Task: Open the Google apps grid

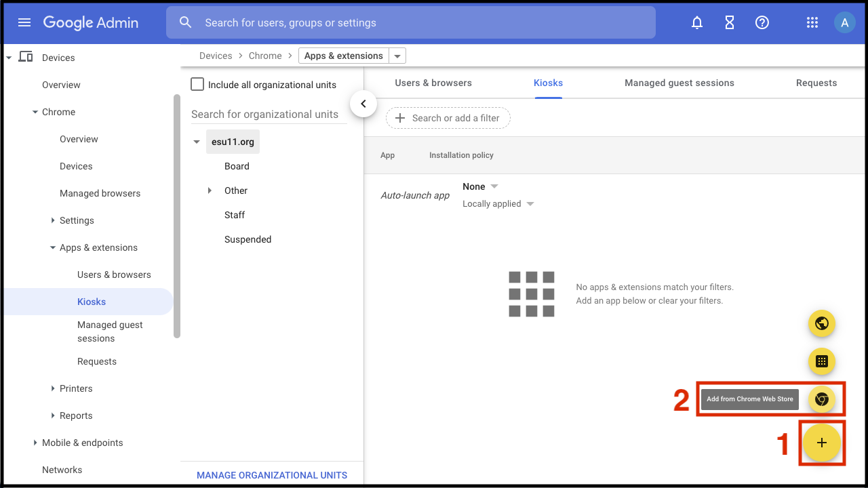Action: pyautogui.click(x=812, y=22)
